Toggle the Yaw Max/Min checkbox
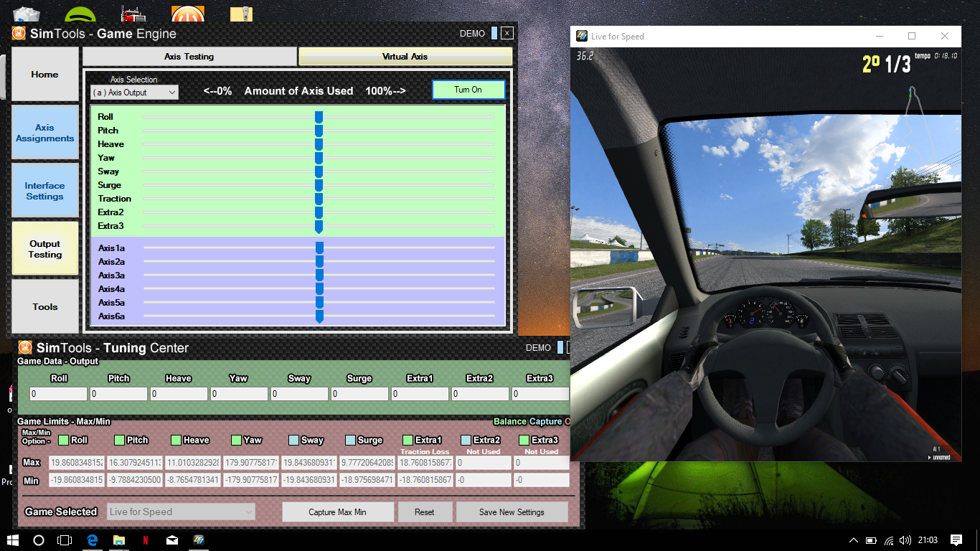The width and height of the screenshot is (980, 551). (x=236, y=440)
